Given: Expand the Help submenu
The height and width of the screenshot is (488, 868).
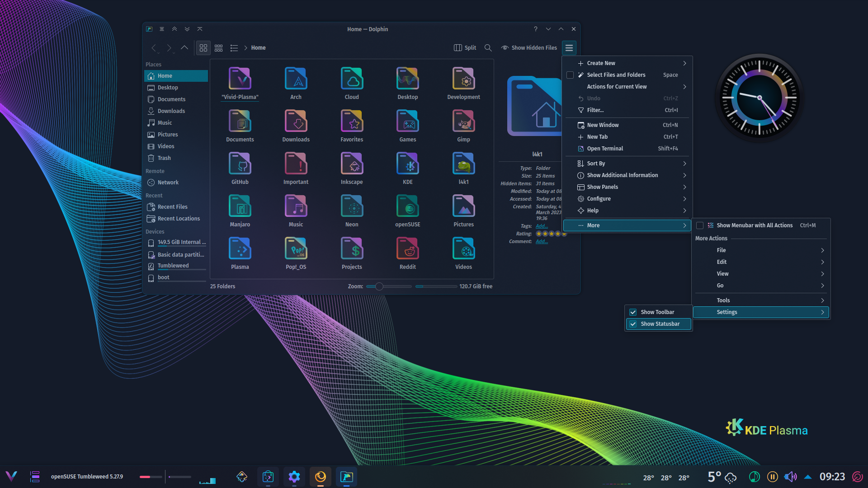Looking at the screenshot, I should coord(627,211).
